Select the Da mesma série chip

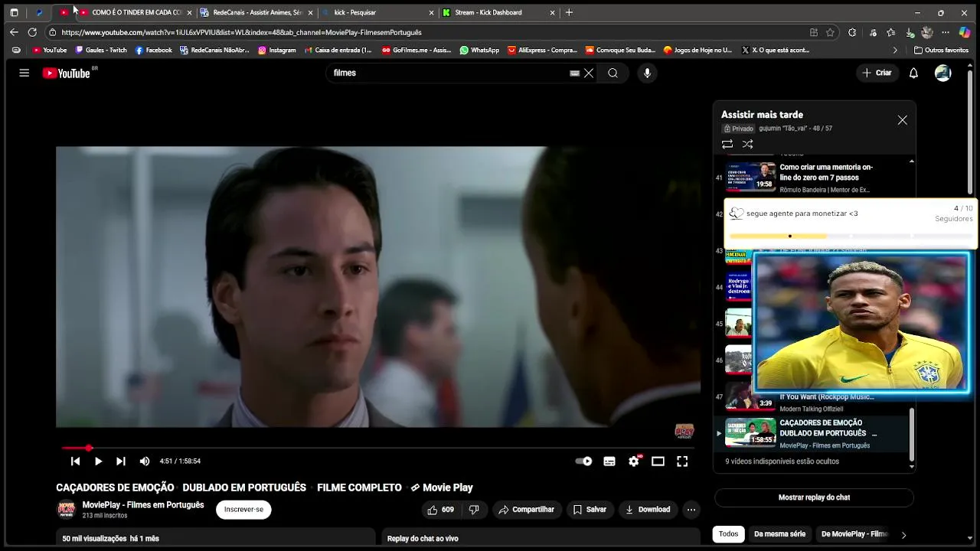click(x=779, y=534)
